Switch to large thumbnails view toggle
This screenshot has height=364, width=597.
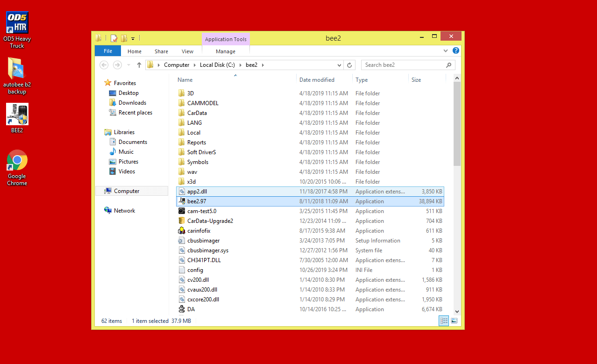454,321
